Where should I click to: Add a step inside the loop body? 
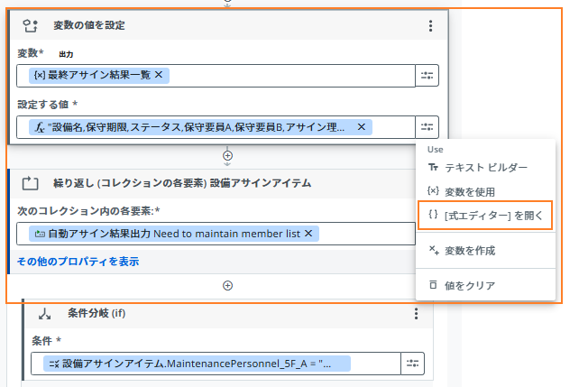click(x=227, y=286)
